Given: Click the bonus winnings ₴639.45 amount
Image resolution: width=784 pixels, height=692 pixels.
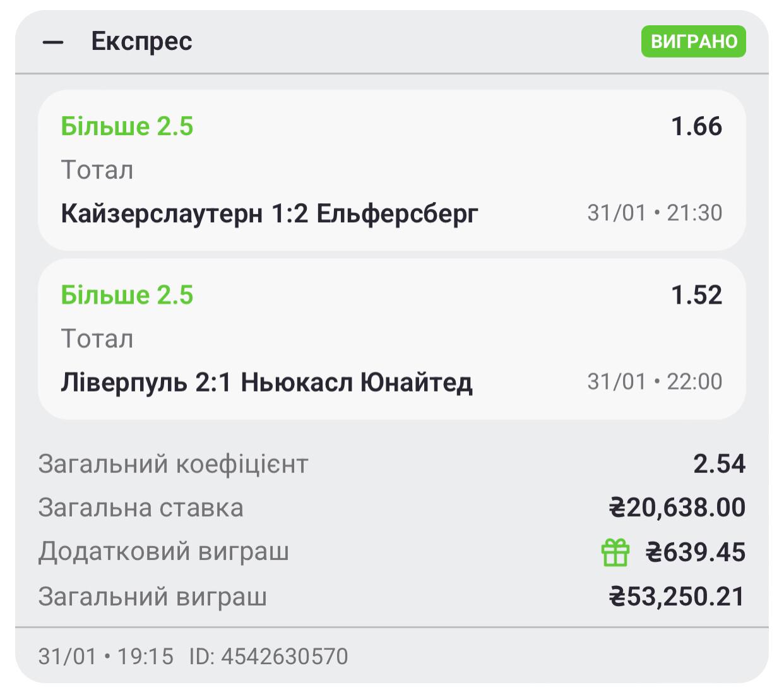Looking at the screenshot, I should [x=695, y=552].
